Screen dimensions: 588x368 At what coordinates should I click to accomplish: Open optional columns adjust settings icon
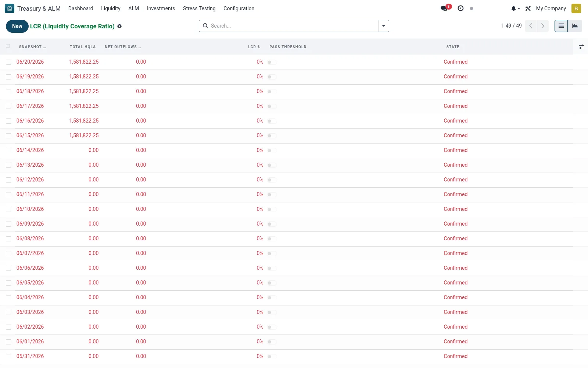pos(581,47)
